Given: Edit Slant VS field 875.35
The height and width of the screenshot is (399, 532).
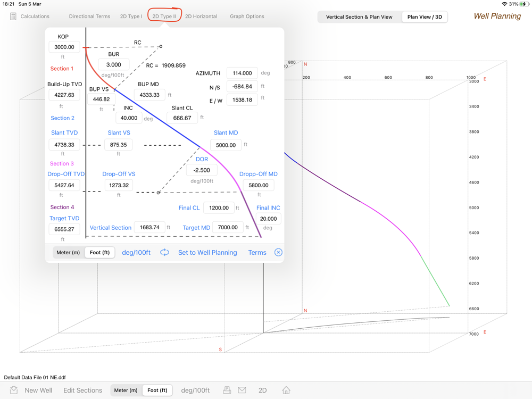Looking at the screenshot, I should click(x=119, y=145).
